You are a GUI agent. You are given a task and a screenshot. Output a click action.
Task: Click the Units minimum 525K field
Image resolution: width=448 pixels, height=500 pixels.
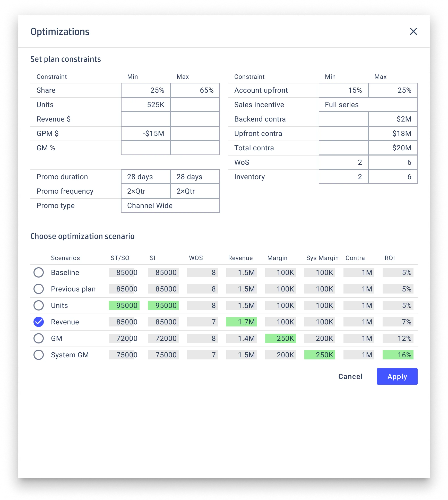(145, 105)
